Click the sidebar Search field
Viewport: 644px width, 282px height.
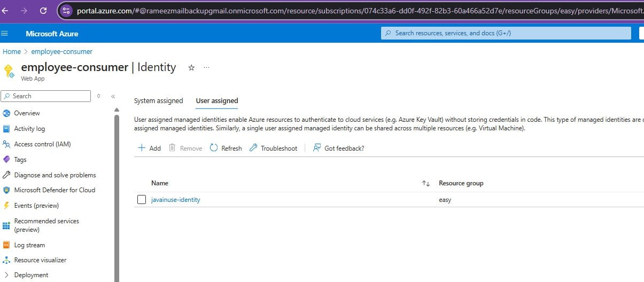46,96
